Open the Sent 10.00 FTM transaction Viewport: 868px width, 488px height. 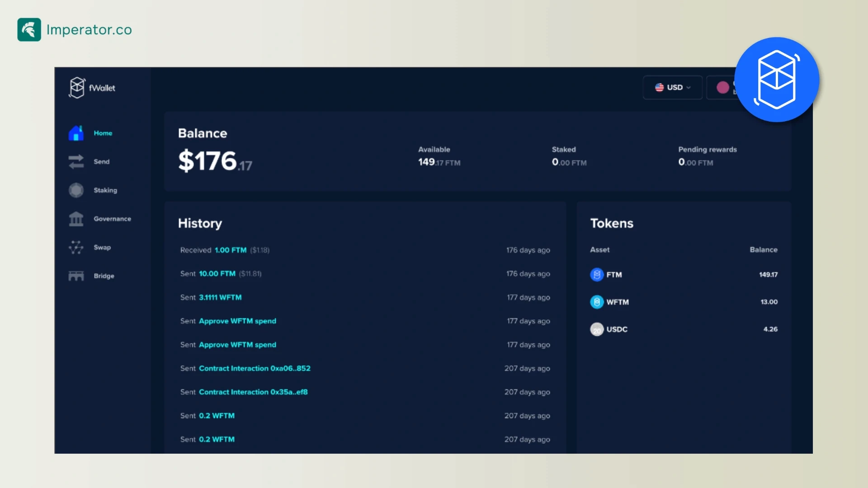click(x=365, y=273)
